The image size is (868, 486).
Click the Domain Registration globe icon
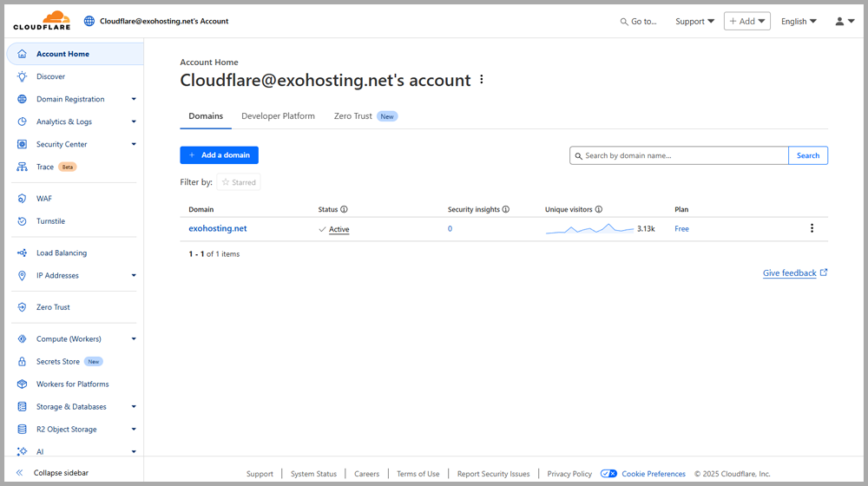click(23, 99)
